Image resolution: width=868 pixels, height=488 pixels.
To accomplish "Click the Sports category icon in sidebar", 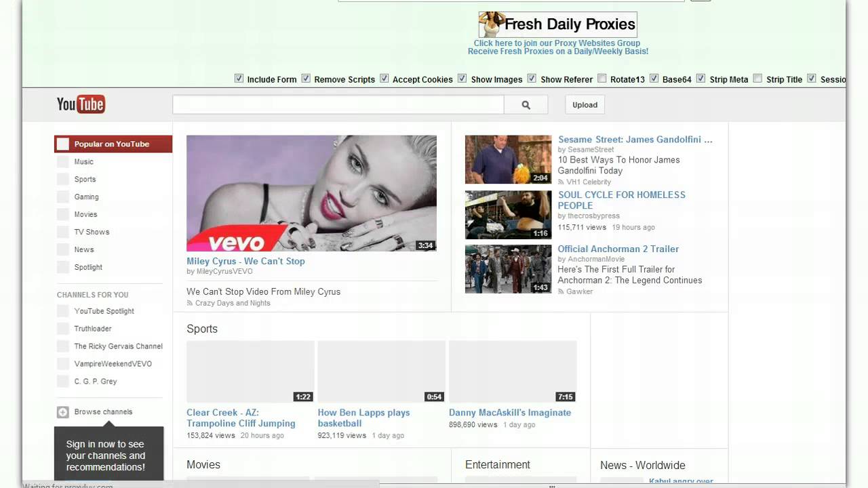I will click(x=63, y=180).
